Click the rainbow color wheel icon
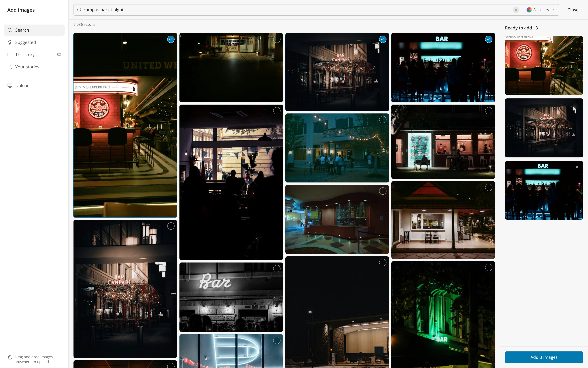The height and width of the screenshot is (368, 588). tap(529, 10)
